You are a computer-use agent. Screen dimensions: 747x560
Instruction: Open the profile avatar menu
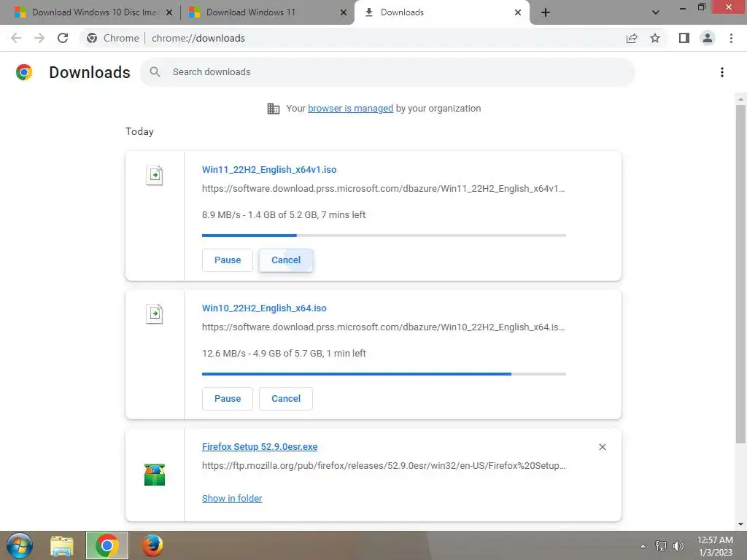point(708,38)
